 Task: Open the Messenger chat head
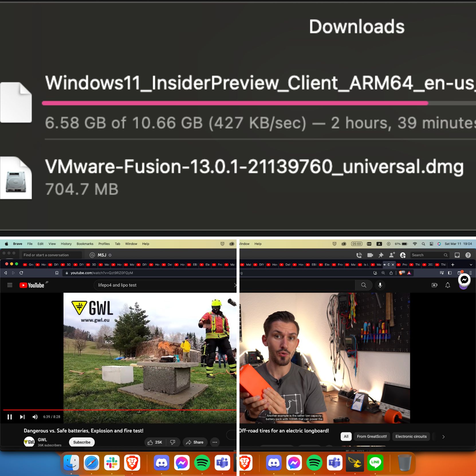coord(464,280)
